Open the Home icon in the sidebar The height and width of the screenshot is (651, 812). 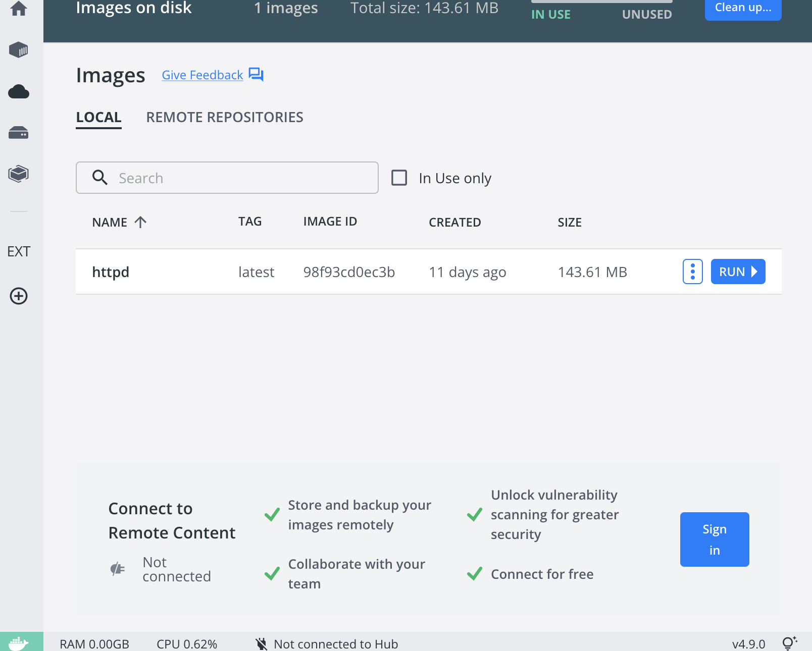click(19, 8)
